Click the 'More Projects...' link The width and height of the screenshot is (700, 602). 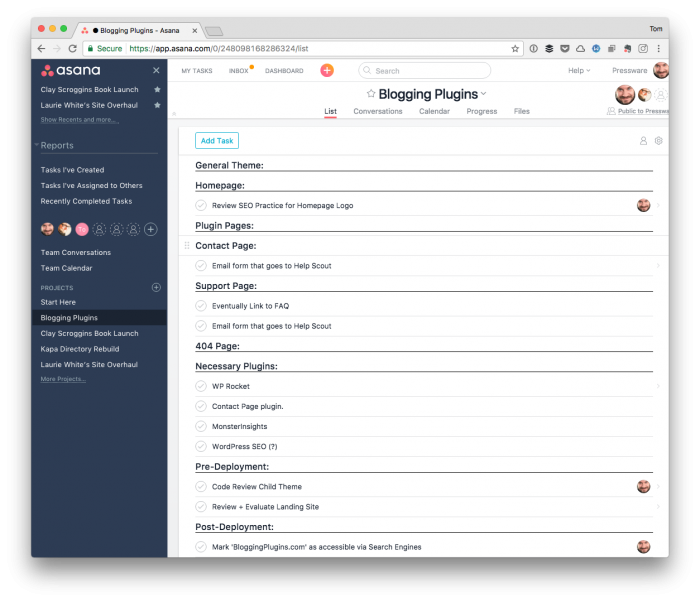63,379
